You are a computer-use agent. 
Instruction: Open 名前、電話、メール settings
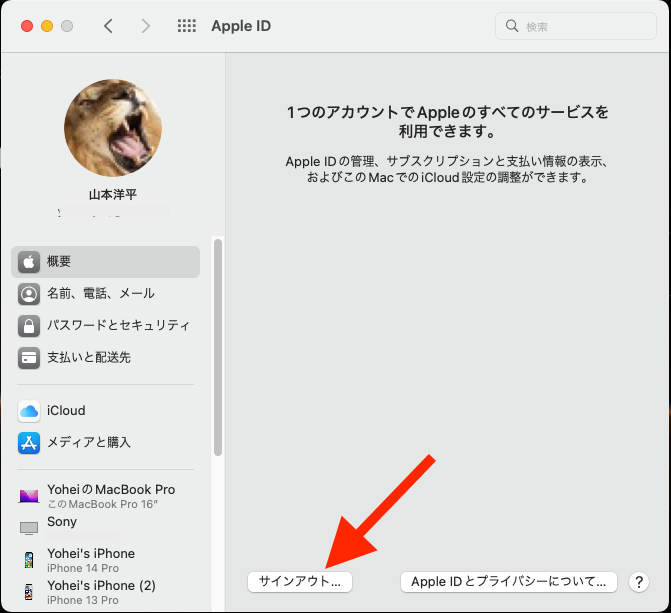pyautogui.click(x=101, y=293)
